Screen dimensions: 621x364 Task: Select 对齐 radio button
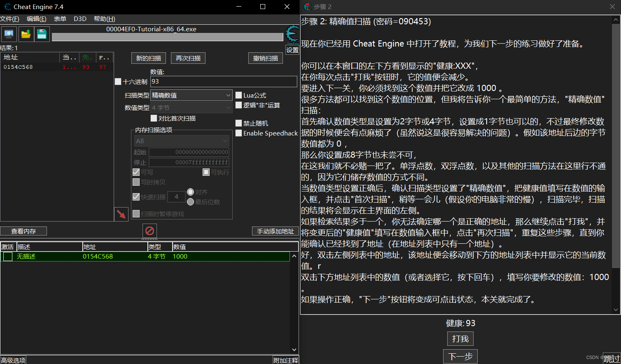190,192
